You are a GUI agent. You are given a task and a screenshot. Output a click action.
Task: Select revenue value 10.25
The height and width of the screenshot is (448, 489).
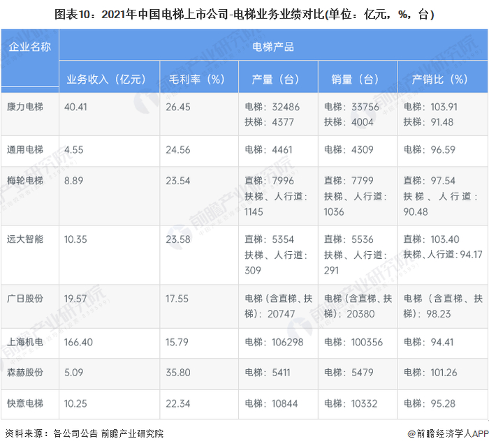tap(75, 404)
